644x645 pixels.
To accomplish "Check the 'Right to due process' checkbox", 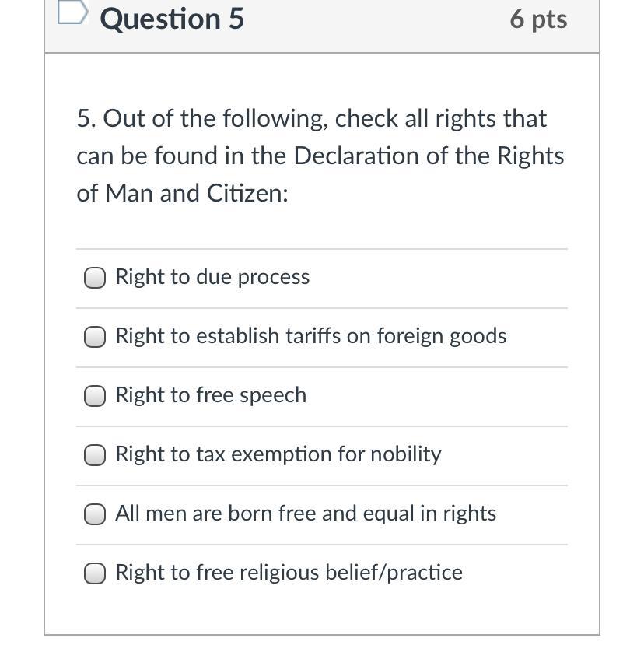I will tap(95, 278).
